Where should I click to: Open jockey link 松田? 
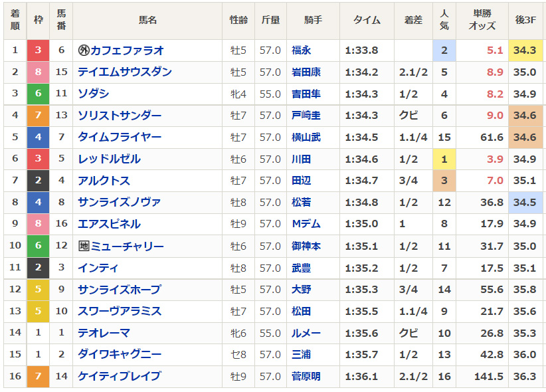pyautogui.click(x=301, y=311)
